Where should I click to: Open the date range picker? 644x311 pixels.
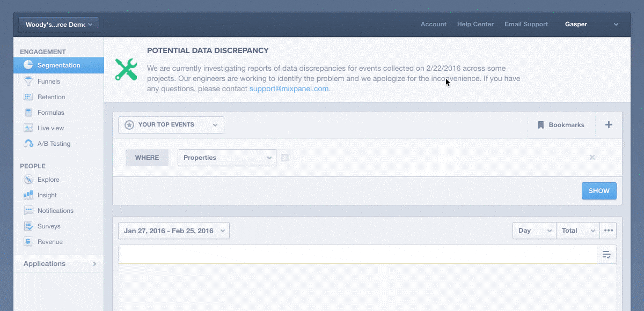[x=174, y=231]
